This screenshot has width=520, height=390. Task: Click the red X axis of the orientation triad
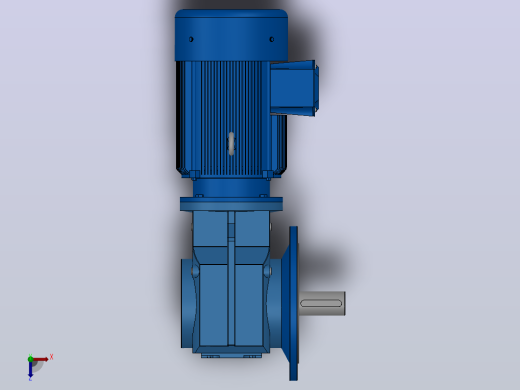41,359
